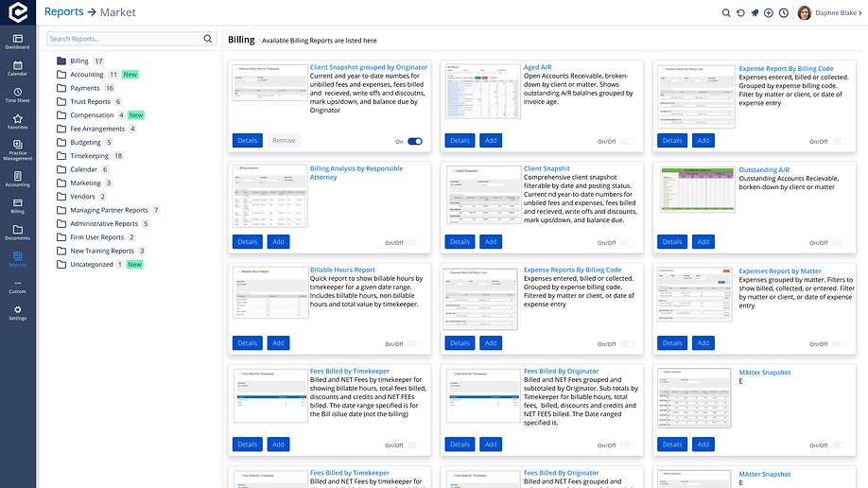868x488 pixels.
Task: Click the app logo at top left
Action: point(18,12)
